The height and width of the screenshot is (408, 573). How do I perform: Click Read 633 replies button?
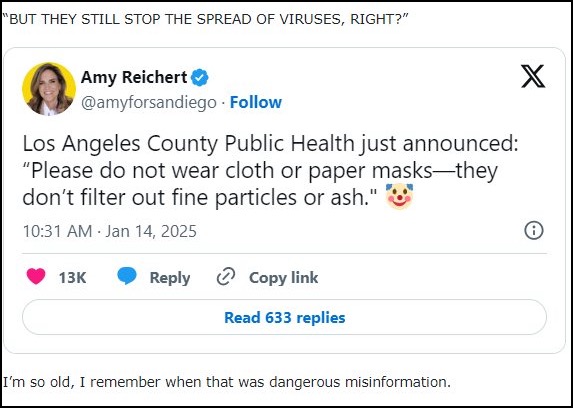tap(284, 317)
